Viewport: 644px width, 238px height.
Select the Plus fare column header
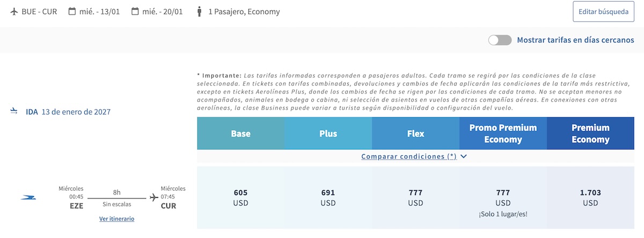(x=328, y=134)
